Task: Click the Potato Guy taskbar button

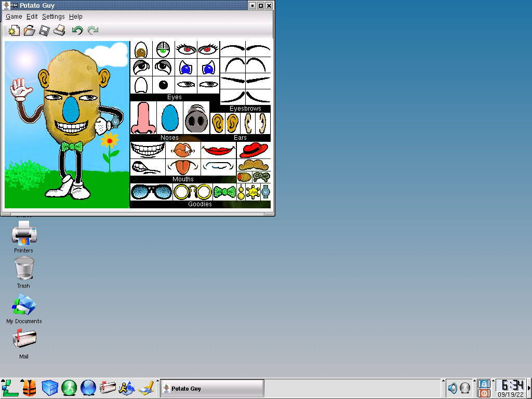Action: 211,388
